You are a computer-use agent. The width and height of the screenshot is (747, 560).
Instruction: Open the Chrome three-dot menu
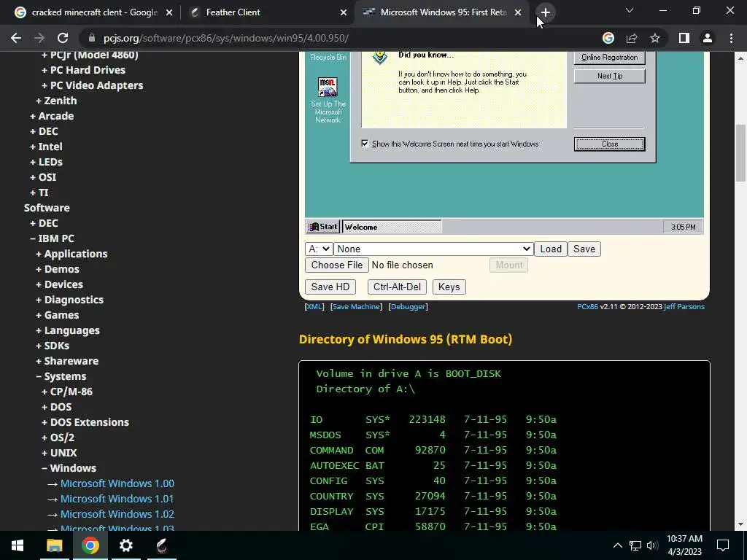point(731,38)
